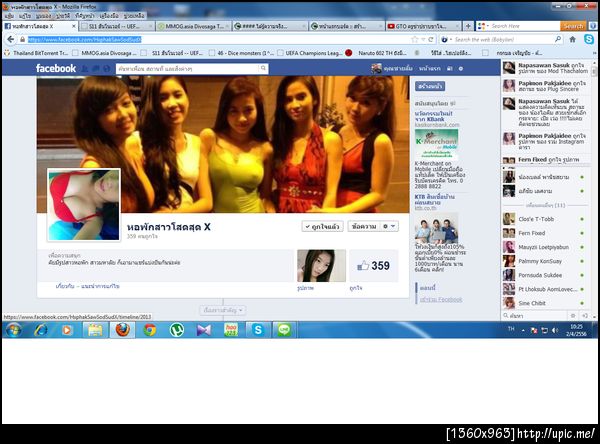Click the Firefox URL address field
The height and width of the screenshot is (444, 600).
[218, 39]
